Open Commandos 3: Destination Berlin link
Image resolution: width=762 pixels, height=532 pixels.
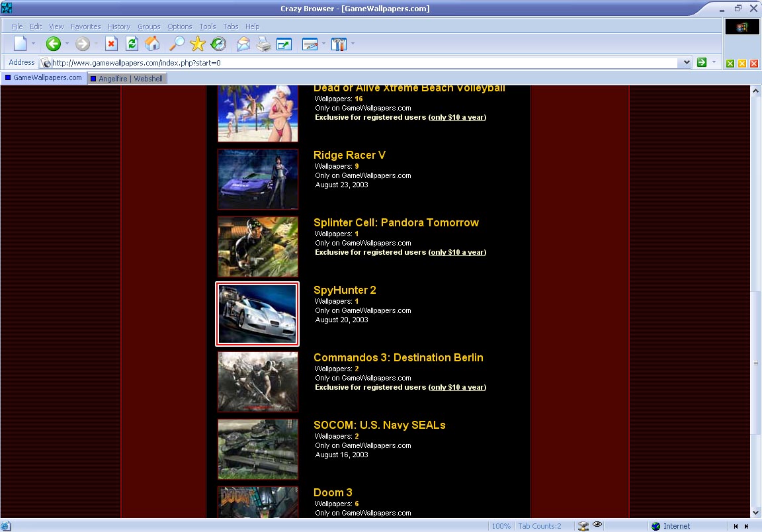398,357
